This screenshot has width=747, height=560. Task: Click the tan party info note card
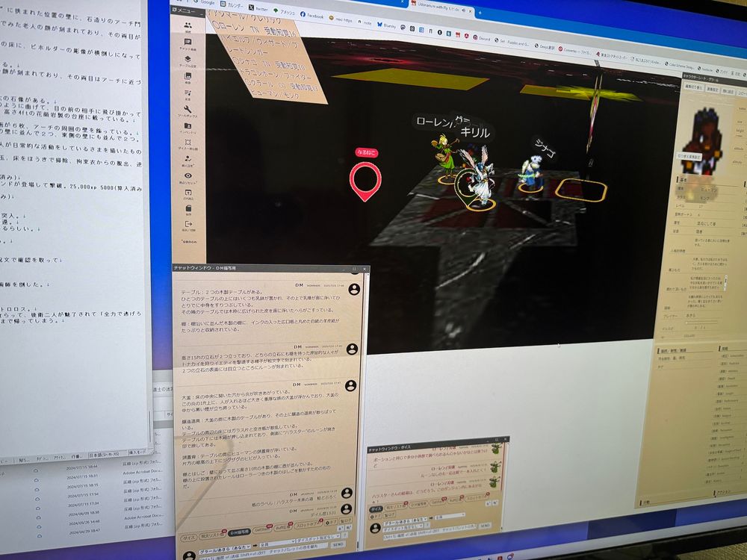click(268, 56)
